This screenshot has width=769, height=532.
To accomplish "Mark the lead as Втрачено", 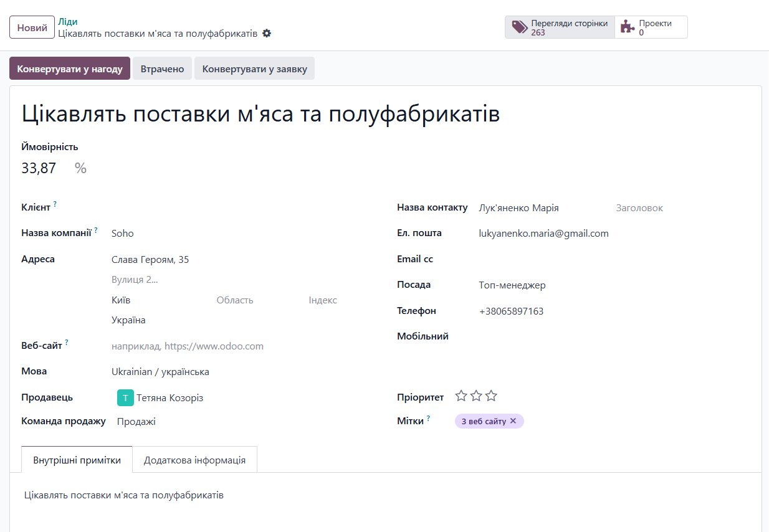I will click(x=162, y=68).
